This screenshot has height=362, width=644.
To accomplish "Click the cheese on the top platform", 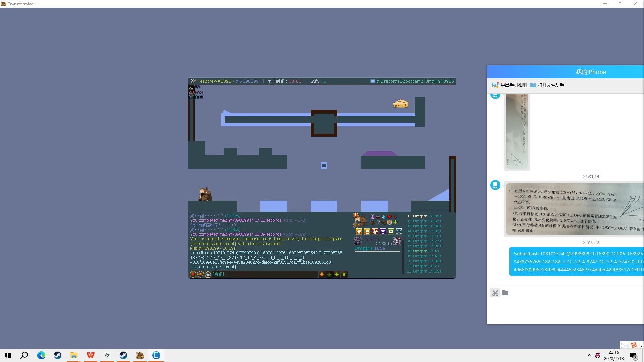I will 400,103.
